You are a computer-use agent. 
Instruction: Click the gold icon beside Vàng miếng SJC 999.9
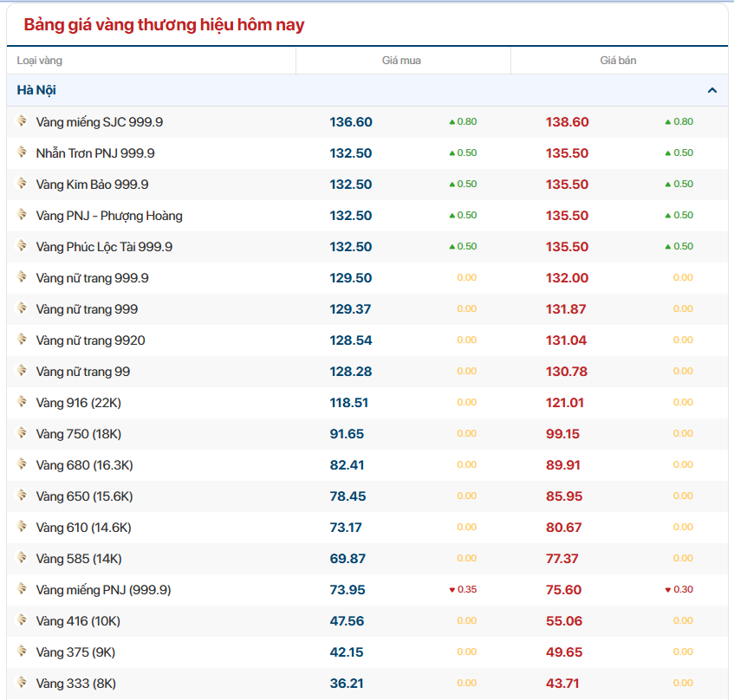[x=22, y=121]
